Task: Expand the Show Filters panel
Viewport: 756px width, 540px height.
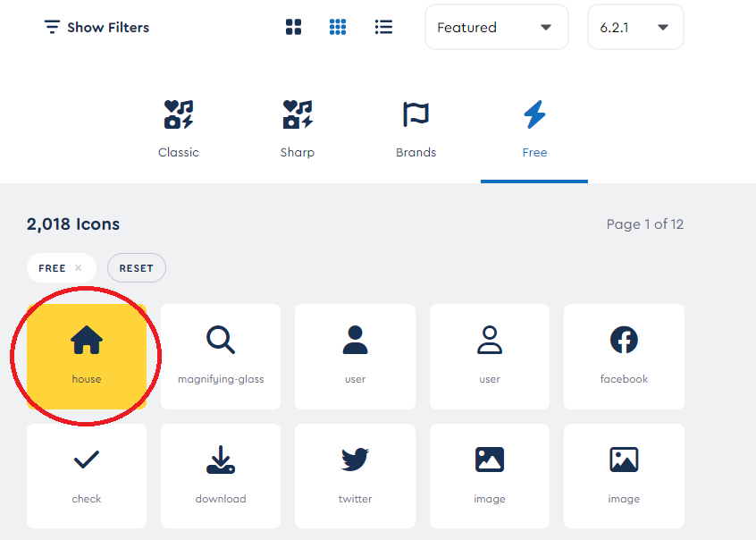Action: pyautogui.click(x=97, y=27)
